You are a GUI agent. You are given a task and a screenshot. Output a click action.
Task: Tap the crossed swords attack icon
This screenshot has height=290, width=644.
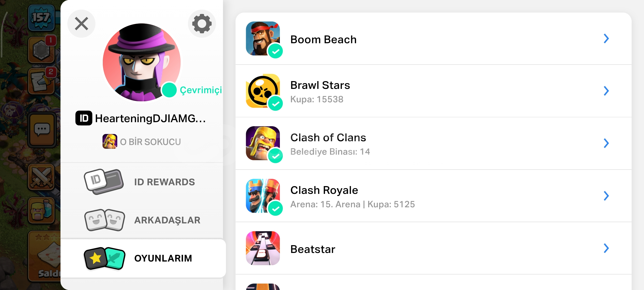pos(41,177)
